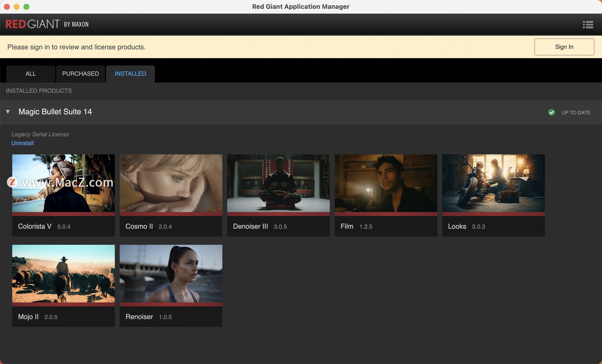Open the Mojo II thumbnail
This screenshot has width=602, height=364.
(63, 274)
